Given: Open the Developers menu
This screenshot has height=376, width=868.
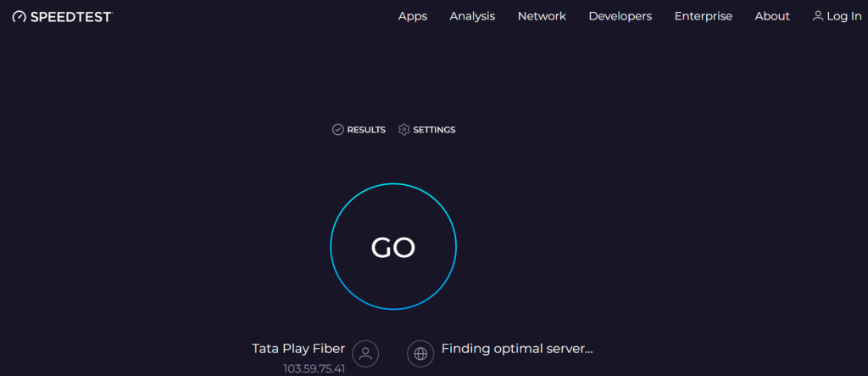Looking at the screenshot, I should (x=620, y=16).
